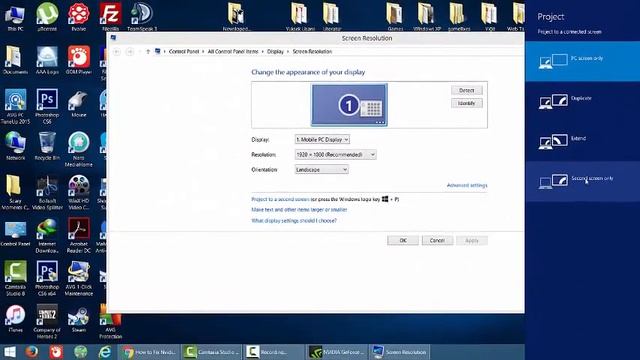Switch to the Chrome taskbar window

pyautogui.click(x=149, y=352)
